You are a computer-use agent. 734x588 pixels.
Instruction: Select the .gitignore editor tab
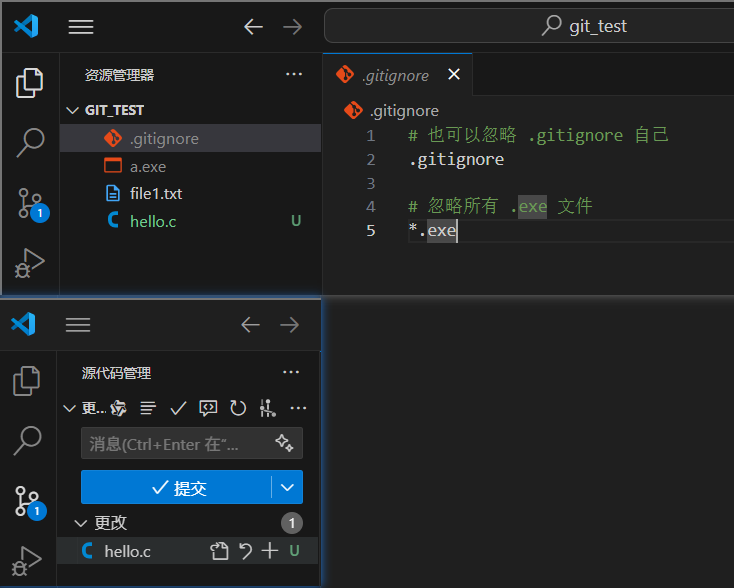click(396, 75)
